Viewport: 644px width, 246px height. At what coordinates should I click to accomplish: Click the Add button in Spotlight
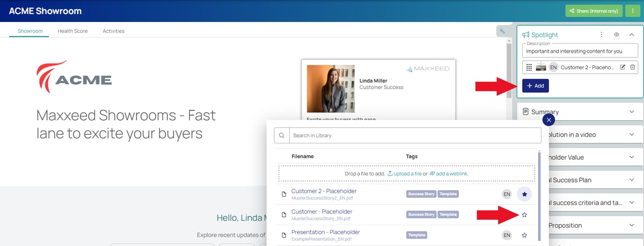pos(536,85)
